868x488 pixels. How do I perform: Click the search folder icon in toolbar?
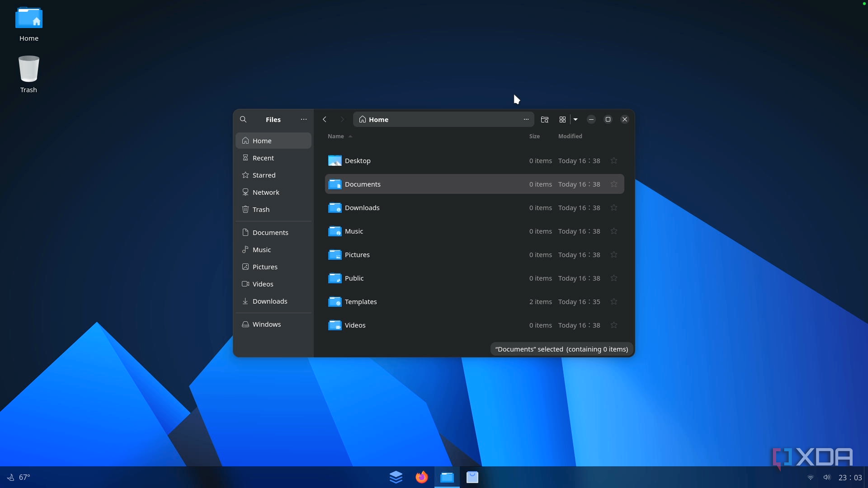pyautogui.click(x=545, y=119)
